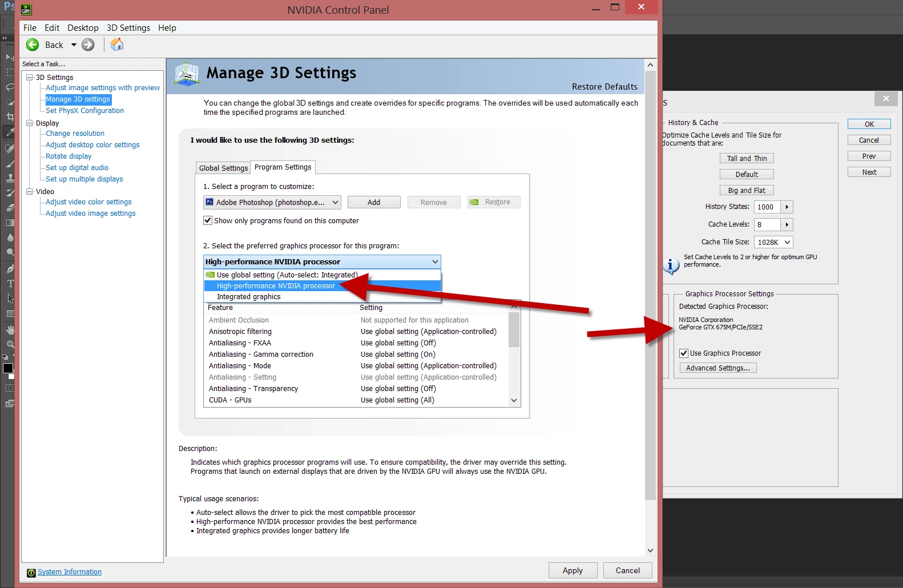Select the Gradient tool in Photoshop toolbar
Screen dimensions: 903x588
coord(10,222)
